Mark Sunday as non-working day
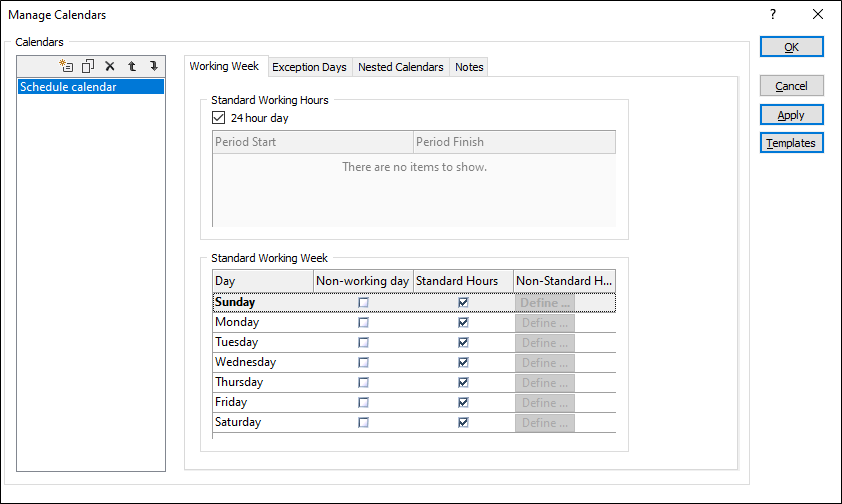Image resolution: width=842 pixels, height=504 pixels. 363,302
